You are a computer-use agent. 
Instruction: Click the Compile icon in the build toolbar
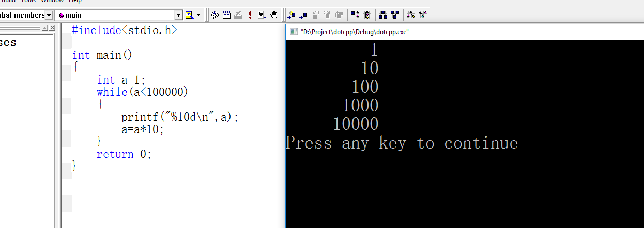(x=215, y=15)
